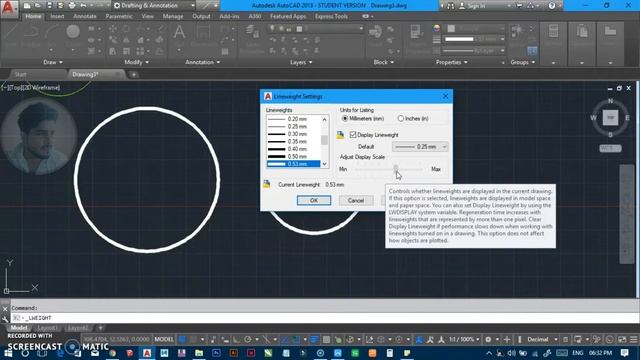
Task: Click the Save icon in Quick Access toolbar
Action: [x=49, y=6]
